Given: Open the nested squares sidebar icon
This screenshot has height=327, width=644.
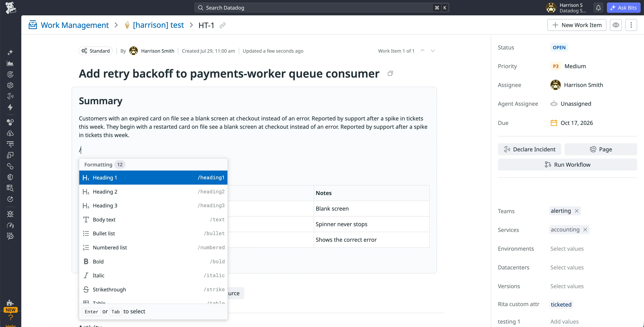Looking at the screenshot, I should pos(10,155).
